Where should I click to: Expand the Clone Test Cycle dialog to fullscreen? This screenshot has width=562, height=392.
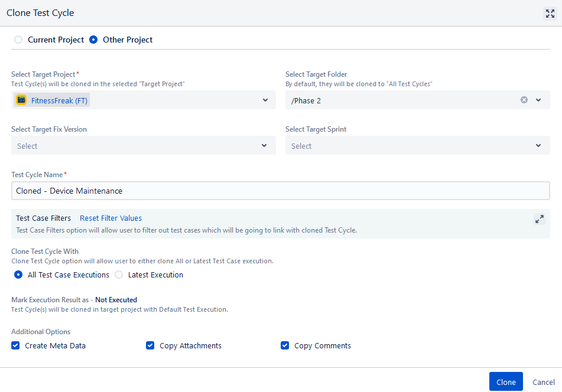click(x=550, y=13)
